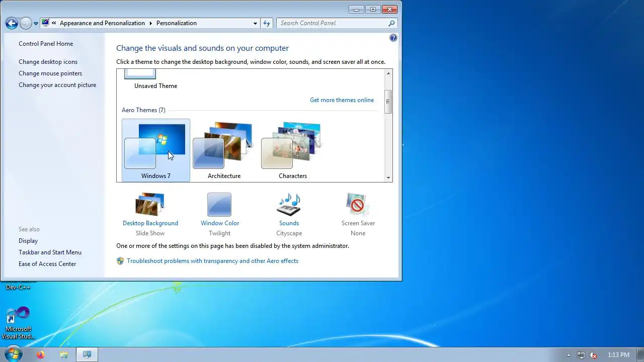The height and width of the screenshot is (362, 644).
Task: Open the address bar history dropdown
Action: [255, 23]
